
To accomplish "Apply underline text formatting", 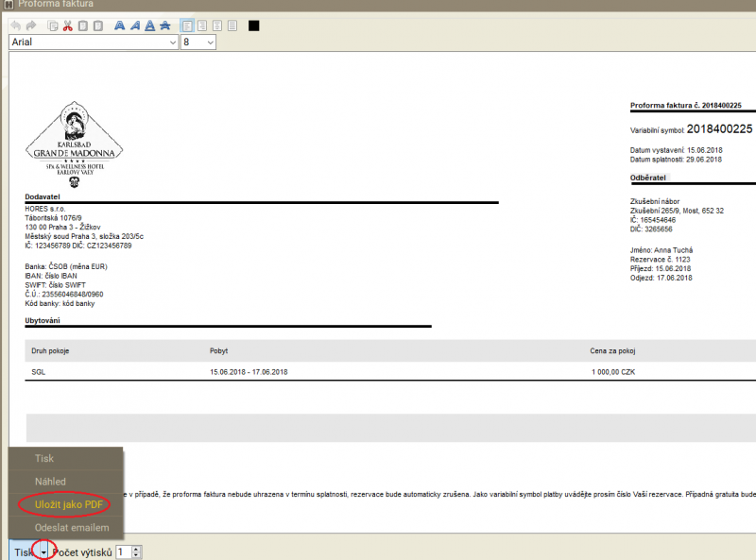I will click(150, 25).
